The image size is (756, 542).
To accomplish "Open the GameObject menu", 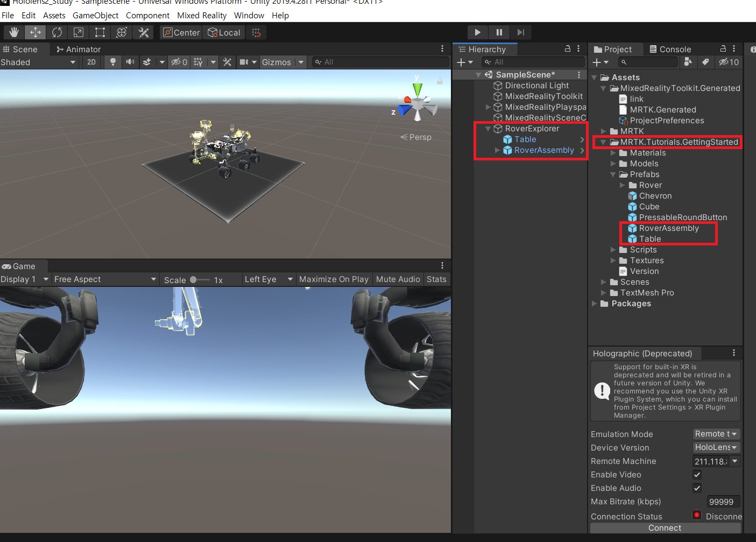I will (x=95, y=15).
